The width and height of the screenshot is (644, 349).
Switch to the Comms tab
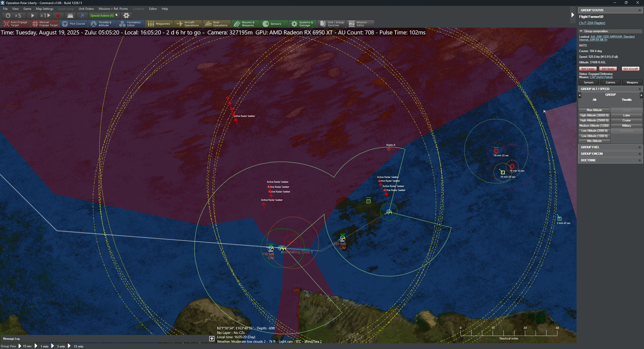pos(610,82)
